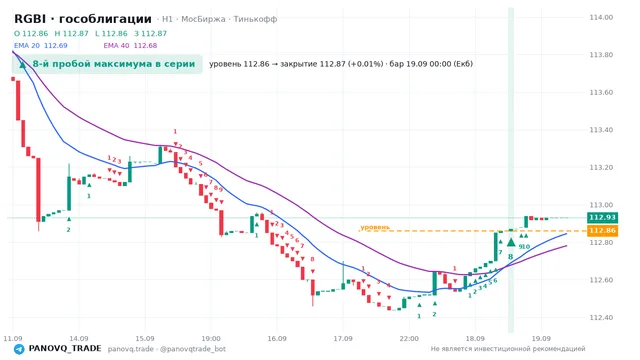This screenshot has height=360, width=640.
Task: Click the orange 'уровень' line label
Action: 375,227
